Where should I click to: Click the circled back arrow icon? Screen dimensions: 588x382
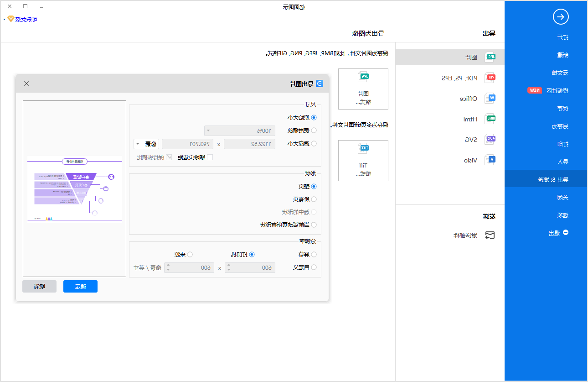(560, 17)
